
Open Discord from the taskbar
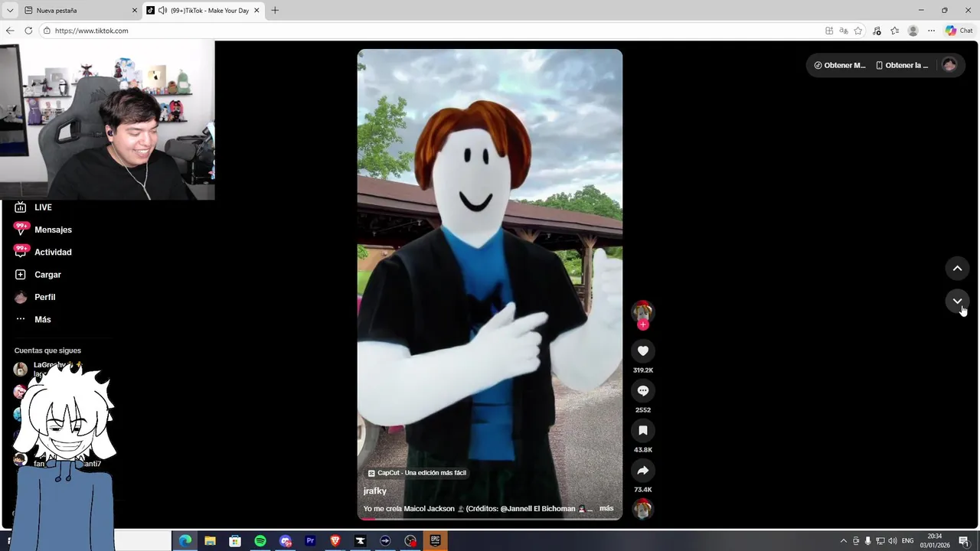pyautogui.click(x=286, y=541)
